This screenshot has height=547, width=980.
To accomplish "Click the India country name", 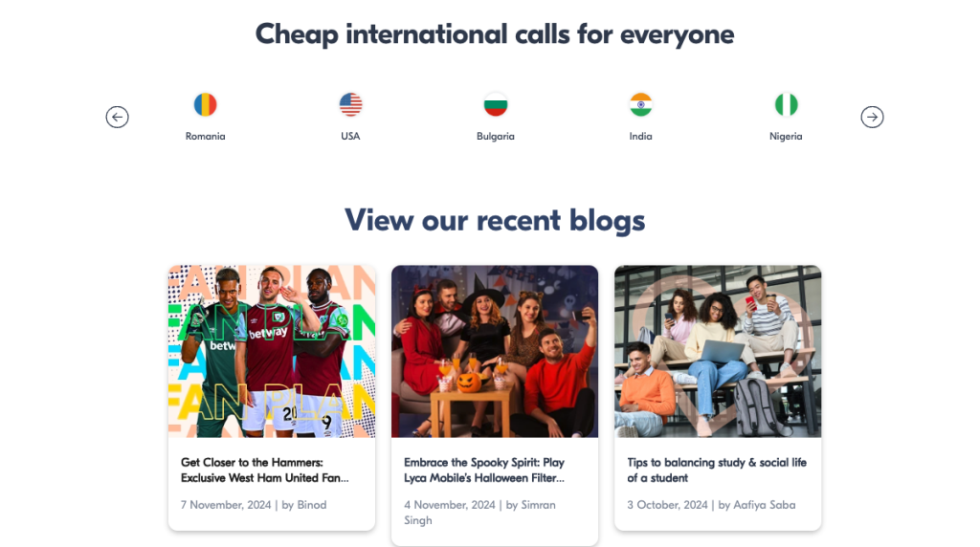I will (641, 136).
